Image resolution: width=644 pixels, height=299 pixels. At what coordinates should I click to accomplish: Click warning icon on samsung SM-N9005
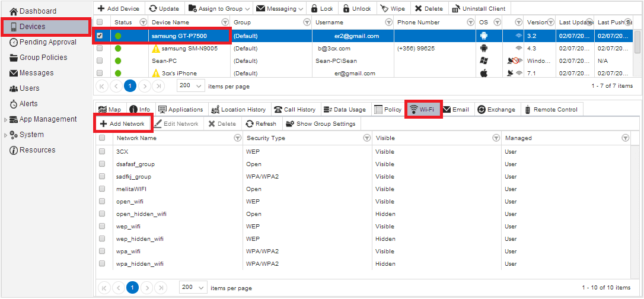pyautogui.click(x=155, y=49)
